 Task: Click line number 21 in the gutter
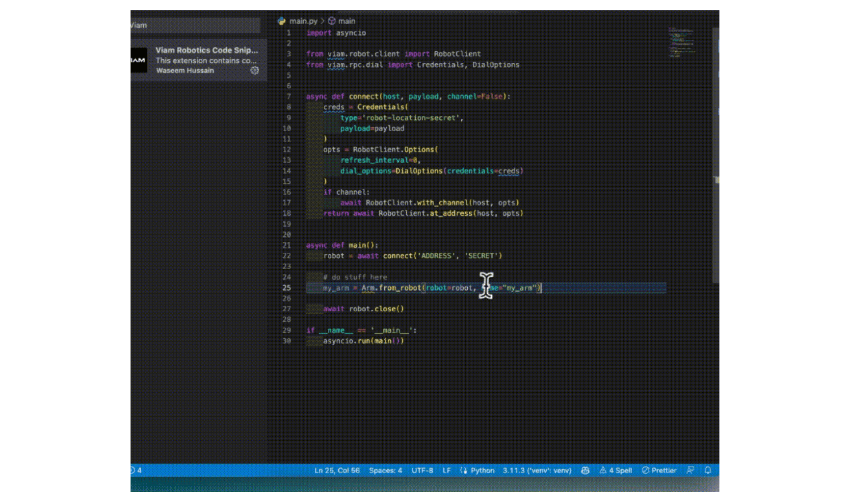point(287,246)
